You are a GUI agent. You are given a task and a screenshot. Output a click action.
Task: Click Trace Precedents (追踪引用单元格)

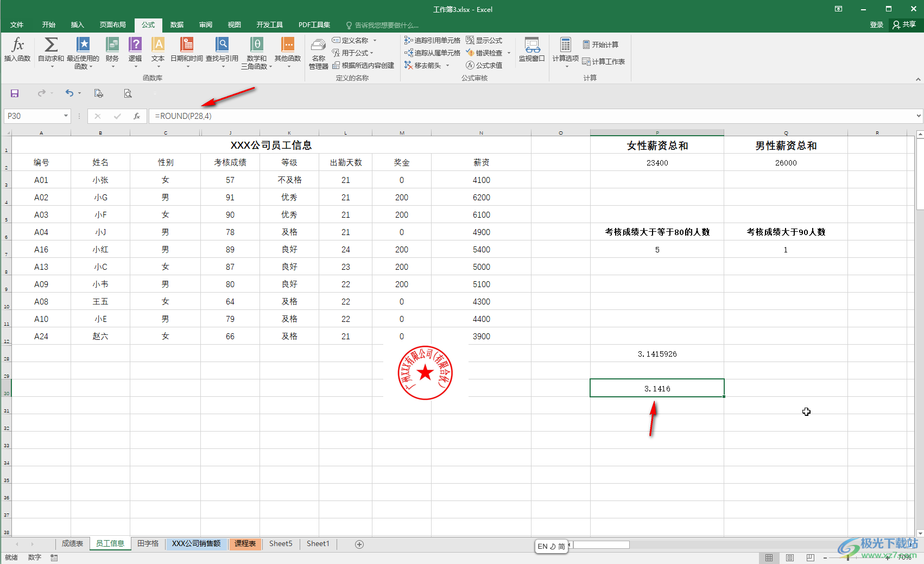click(432, 40)
